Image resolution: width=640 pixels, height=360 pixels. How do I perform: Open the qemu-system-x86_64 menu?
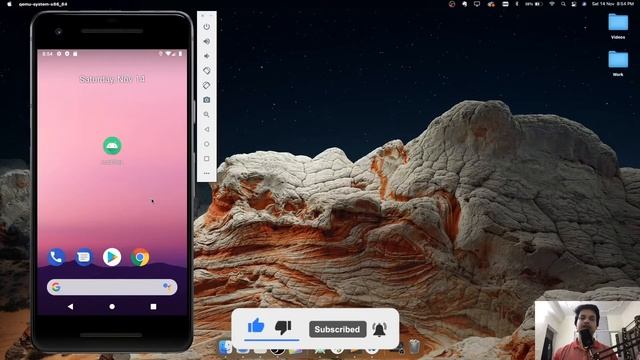43,4
